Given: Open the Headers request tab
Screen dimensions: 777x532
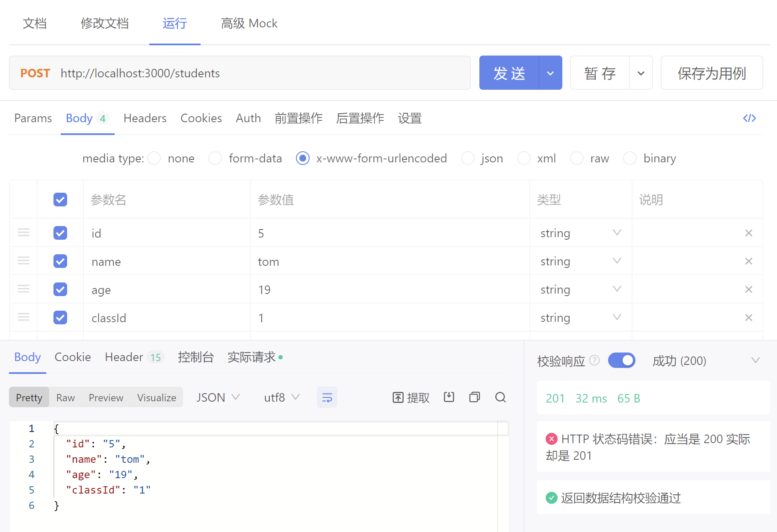Looking at the screenshot, I should [x=145, y=118].
